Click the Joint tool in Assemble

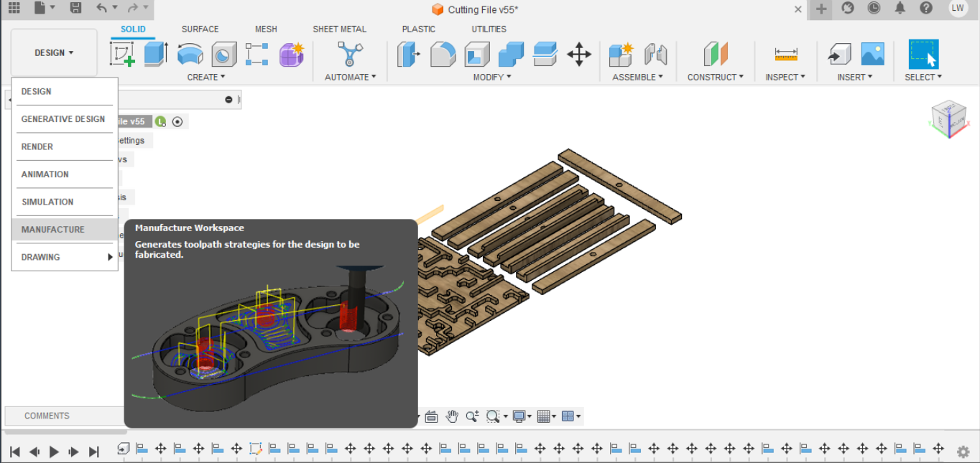point(655,54)
